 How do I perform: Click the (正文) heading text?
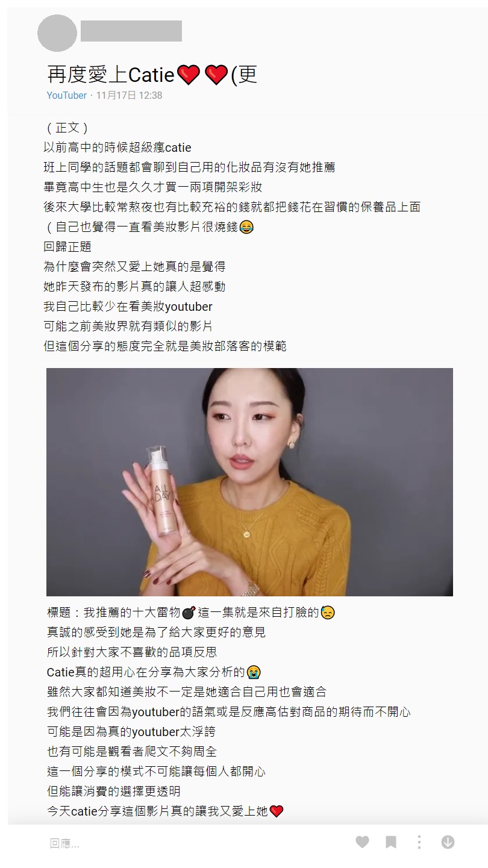(x=67, y=128)
